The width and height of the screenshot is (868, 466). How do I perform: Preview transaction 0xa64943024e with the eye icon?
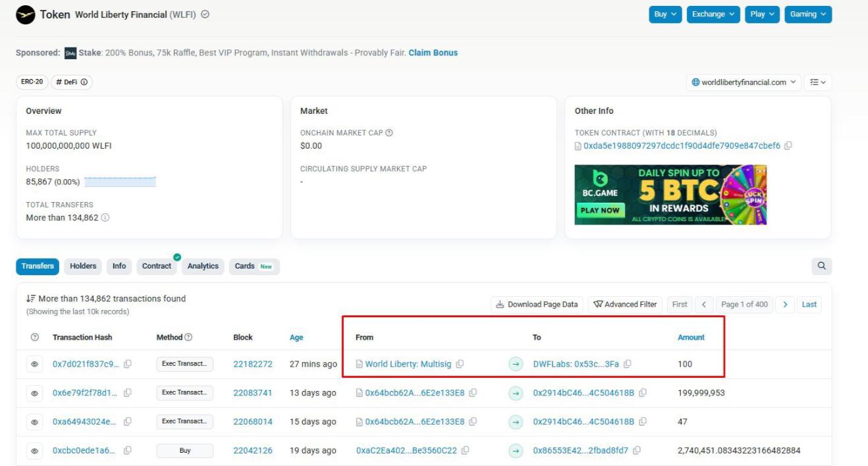tap(34, 422)
